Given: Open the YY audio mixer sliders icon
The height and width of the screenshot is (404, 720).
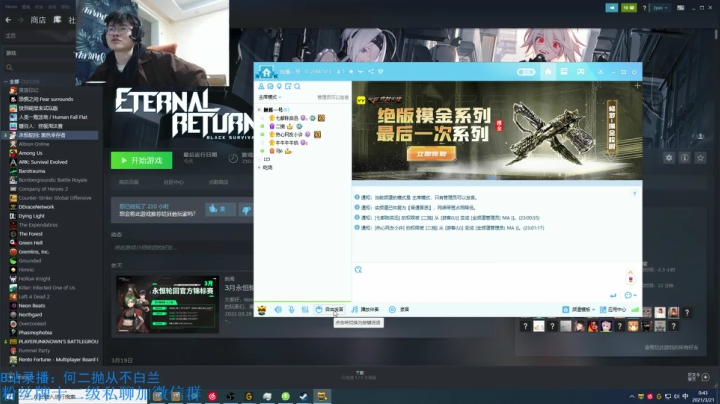Looking at the screenshot, I should 304,310.
